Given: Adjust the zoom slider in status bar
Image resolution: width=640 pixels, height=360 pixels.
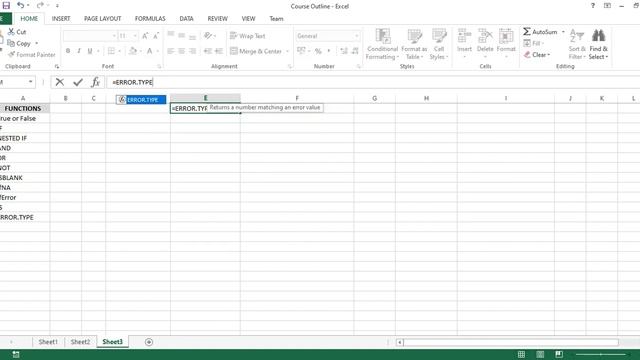Looking at the screenshot, I should (600, 354).
